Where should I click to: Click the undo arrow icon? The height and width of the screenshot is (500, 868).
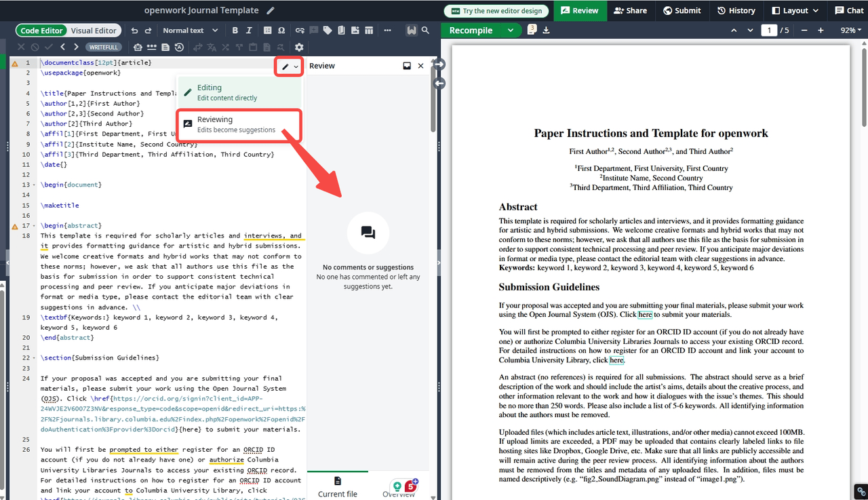(134, 31)
